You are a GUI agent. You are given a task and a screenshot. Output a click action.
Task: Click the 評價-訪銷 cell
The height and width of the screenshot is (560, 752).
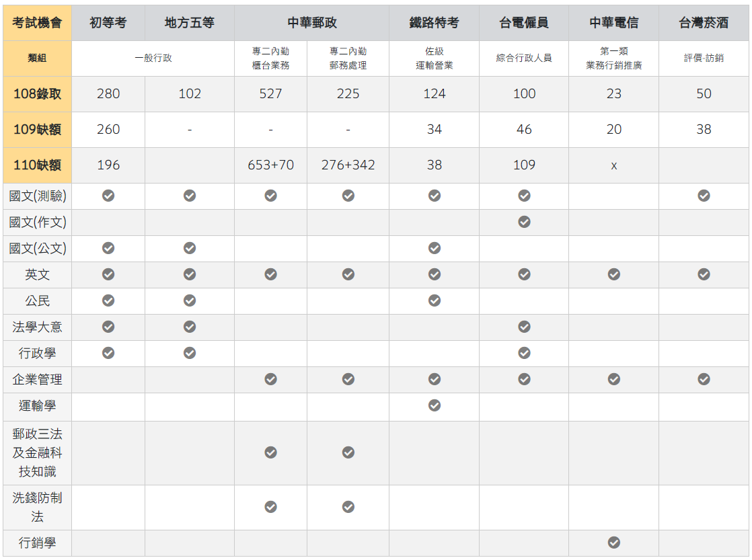704,58
